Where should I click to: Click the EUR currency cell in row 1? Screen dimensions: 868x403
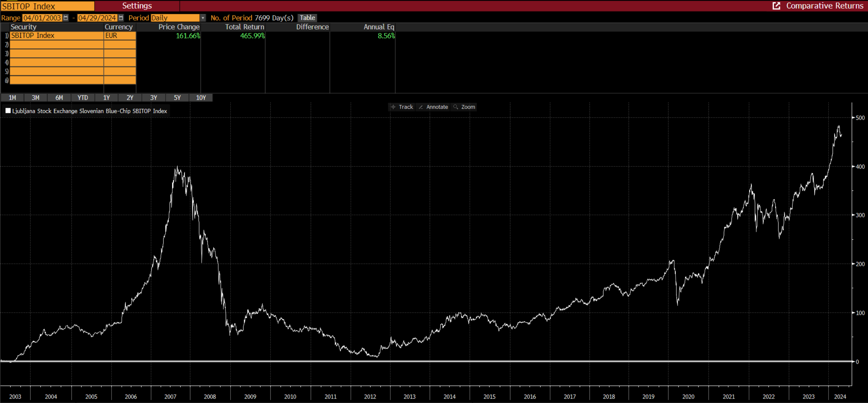pos(120,36)
